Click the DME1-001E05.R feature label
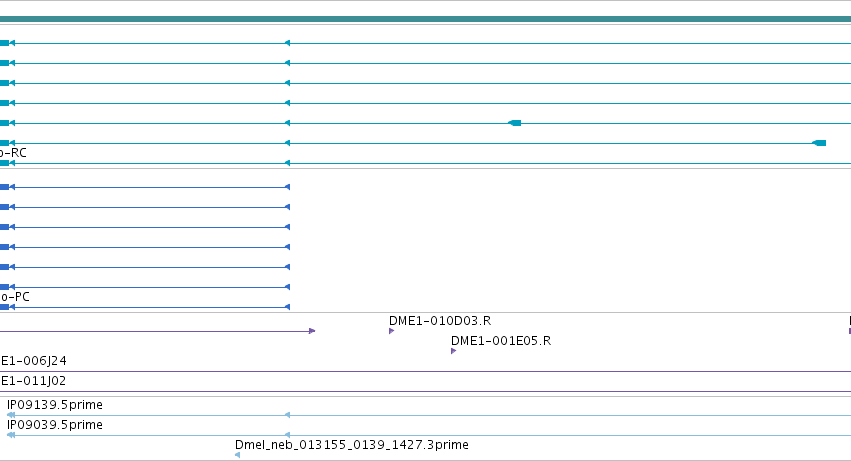 click(x=500, y=341)
